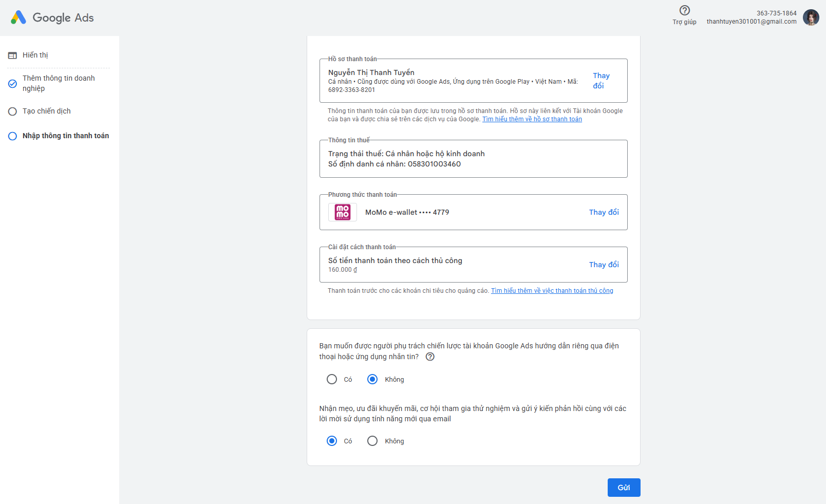Go to Tạo chiến dịch step
826x504 pixels.
coord(47,111)
